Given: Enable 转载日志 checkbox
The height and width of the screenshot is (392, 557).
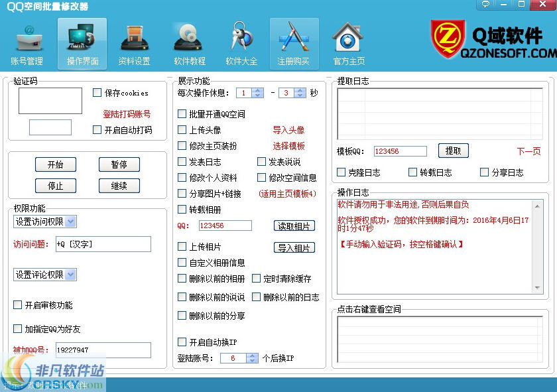Looking at the screenshot, I should [x=412, y=172].
